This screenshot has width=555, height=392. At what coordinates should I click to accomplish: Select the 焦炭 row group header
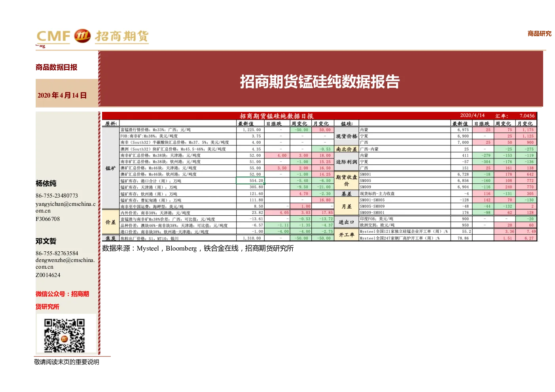tap(111, 238)
